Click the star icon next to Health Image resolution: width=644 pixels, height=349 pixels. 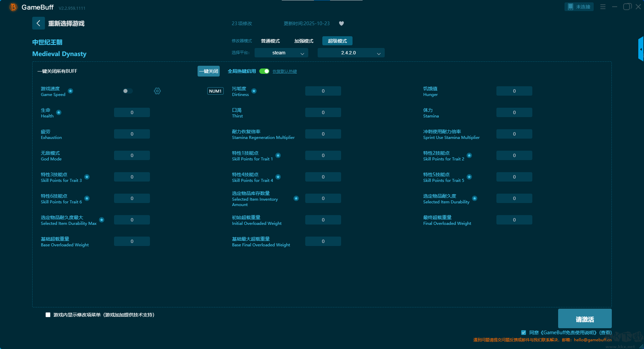[x=59, y=112]
